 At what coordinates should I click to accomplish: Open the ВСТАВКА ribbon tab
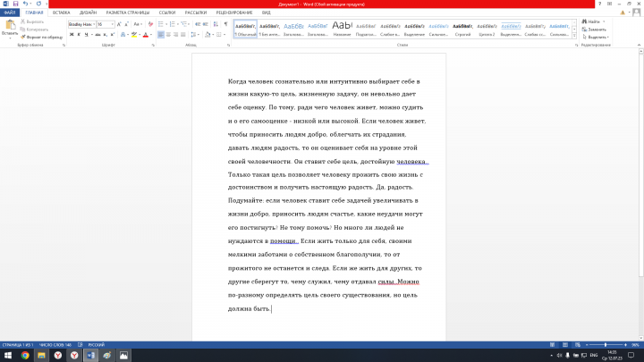(x=62, y=13)
